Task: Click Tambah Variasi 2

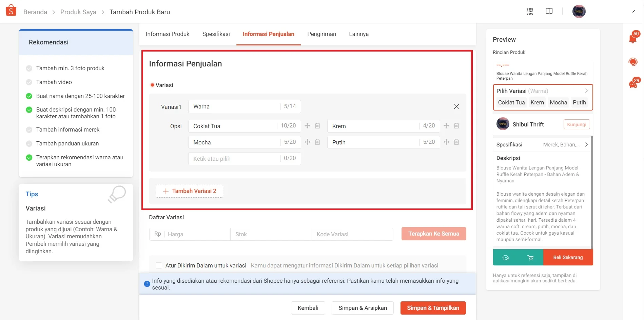Action: [x=189, y=191]
